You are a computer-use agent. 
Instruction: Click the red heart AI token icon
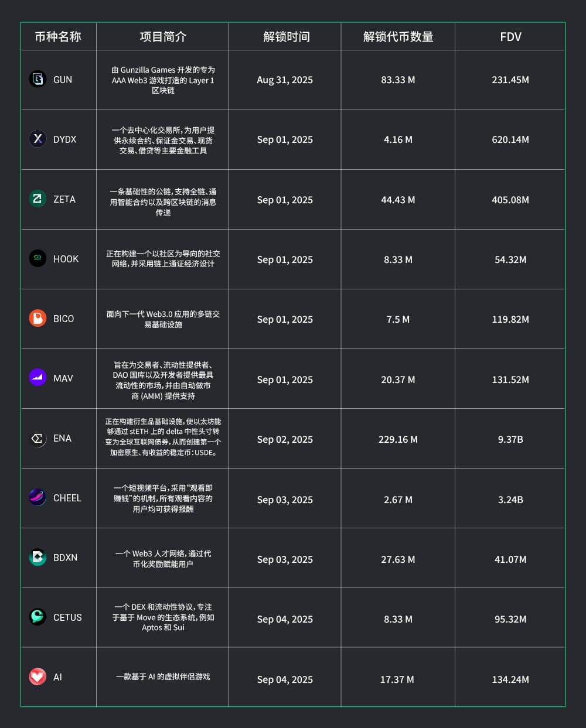[38, 676]
